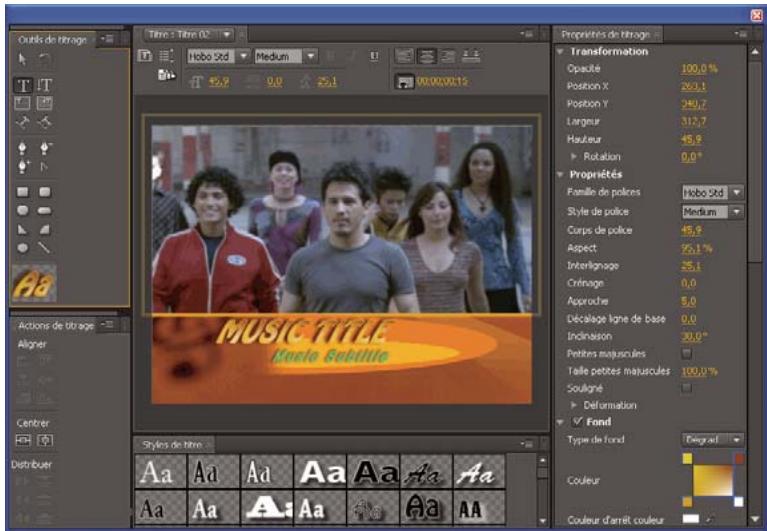
Task: Open the Titre : Titre 02 tab dropdown
Action: click(226, 35)
